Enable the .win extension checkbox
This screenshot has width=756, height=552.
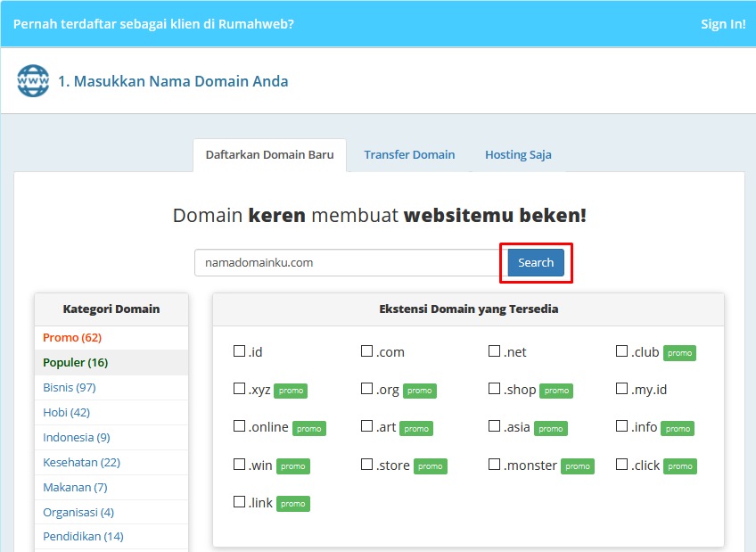[239, 465]
